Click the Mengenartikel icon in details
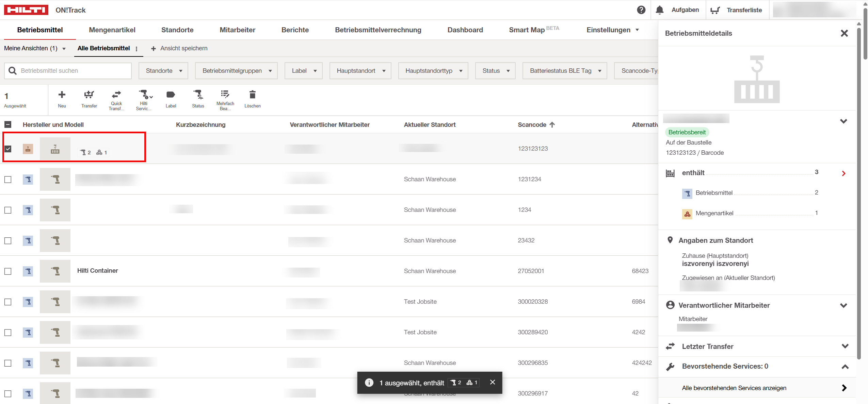868x404 pixels. pyautogui.click(x=687, y=214)
